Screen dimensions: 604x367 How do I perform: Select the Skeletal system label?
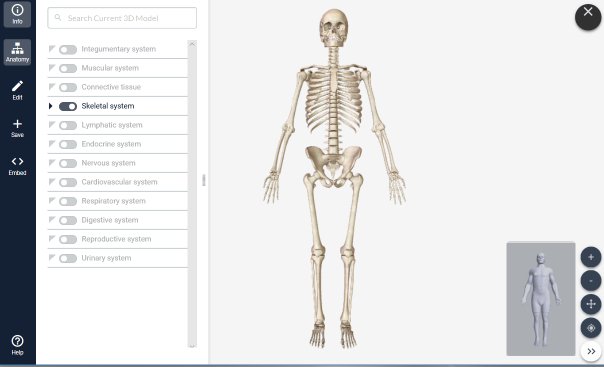pos(108,106)
